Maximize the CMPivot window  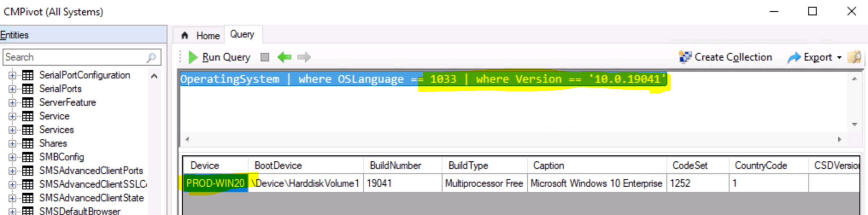click(x=812, y=12)
